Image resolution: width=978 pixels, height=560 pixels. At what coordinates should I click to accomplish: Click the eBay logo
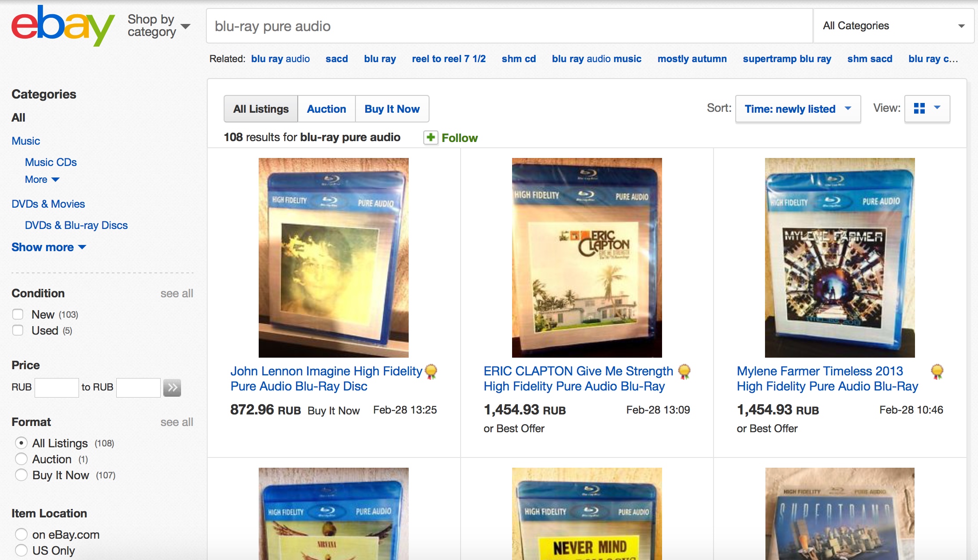click(x=63, y=26)
